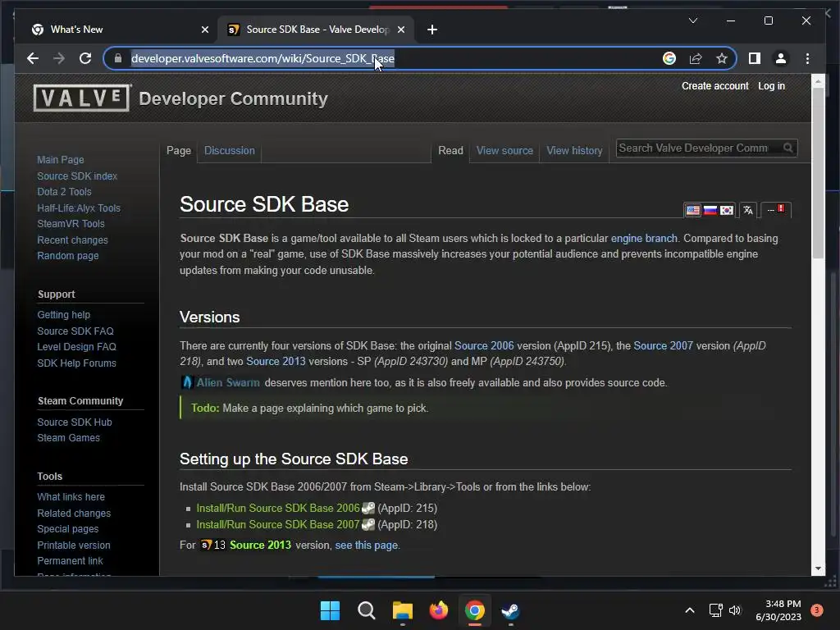The height and width of the screenshot is (630, 840).
Task: Open File Explorer from taskbar
Action: [402, 610]
